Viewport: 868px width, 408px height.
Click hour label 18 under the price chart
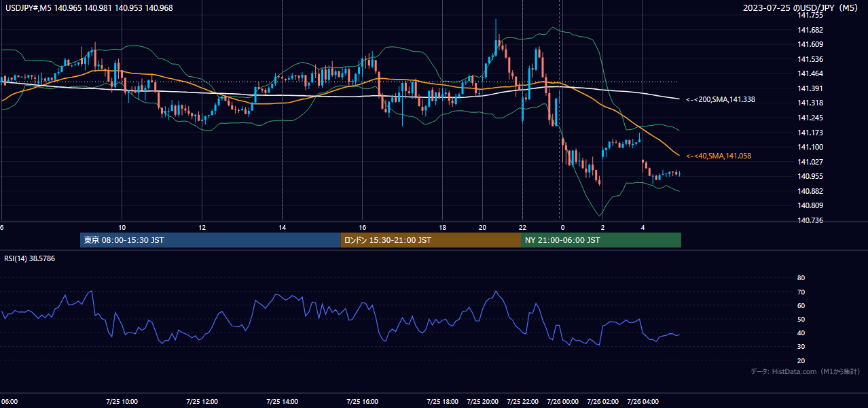tap(442, 227)
